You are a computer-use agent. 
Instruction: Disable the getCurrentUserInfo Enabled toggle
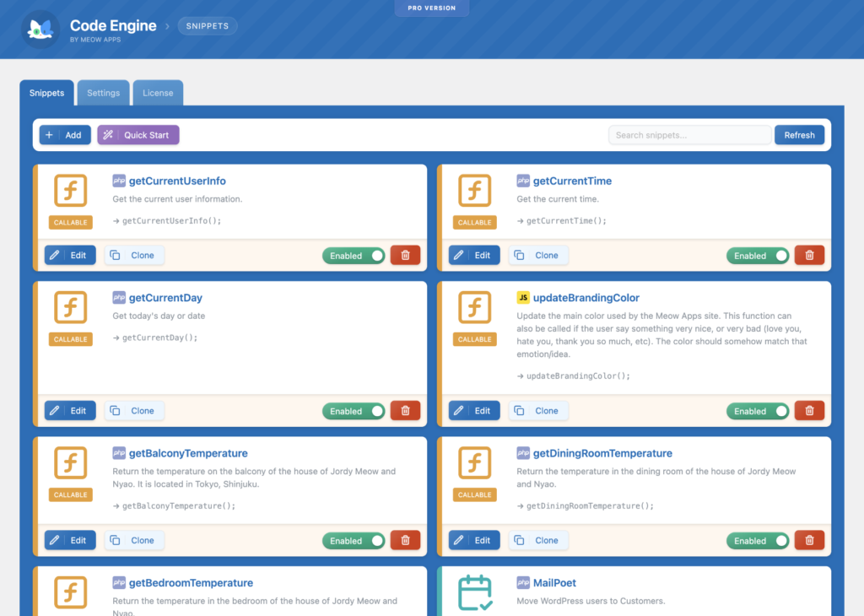(354, 256)
